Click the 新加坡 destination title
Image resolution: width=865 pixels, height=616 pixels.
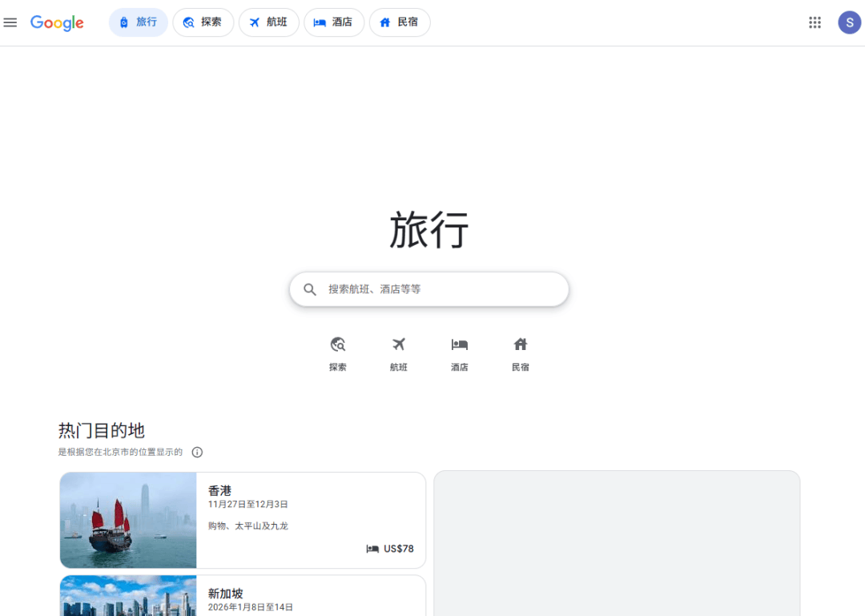click(x=225, y=594)
